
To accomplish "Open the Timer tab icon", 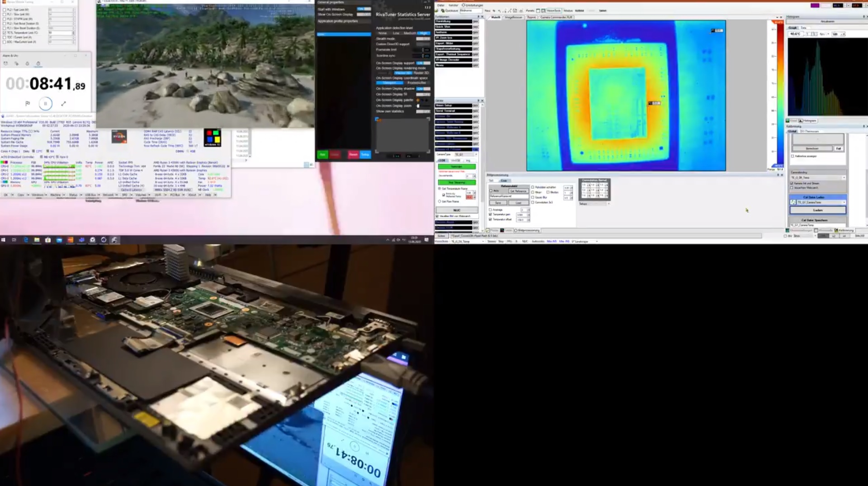I will tap(27, 64).
